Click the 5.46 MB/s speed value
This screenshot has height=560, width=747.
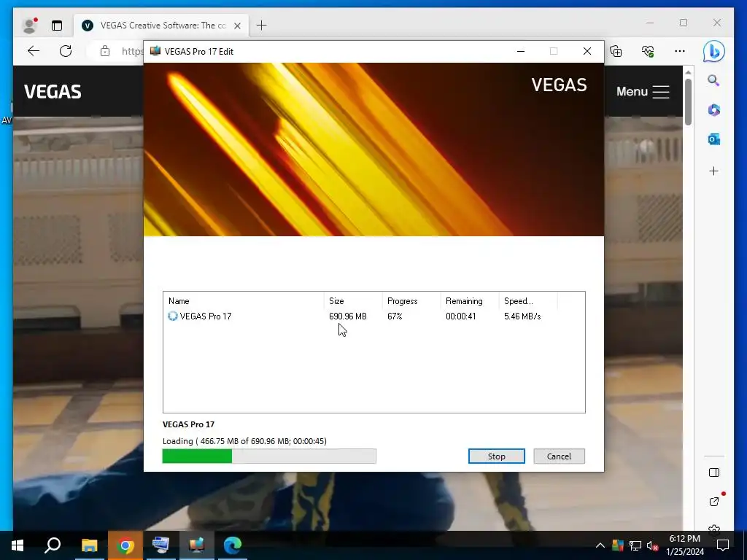(522, 316)
